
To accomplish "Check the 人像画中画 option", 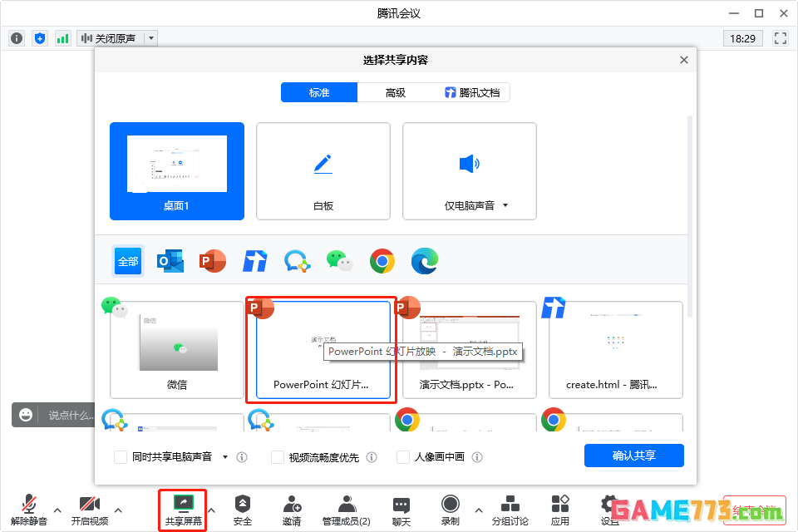I will pyautogui.click(x=403, y=457).
